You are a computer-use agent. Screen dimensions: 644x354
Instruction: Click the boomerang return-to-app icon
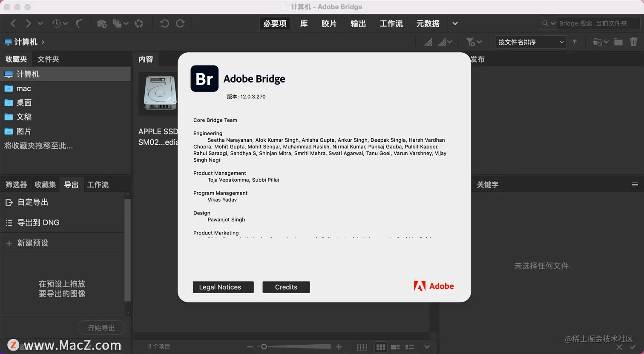tap(79, 23)
